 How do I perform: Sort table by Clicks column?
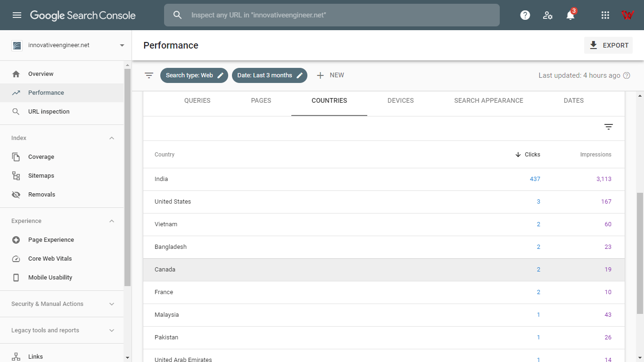point(528,155)
